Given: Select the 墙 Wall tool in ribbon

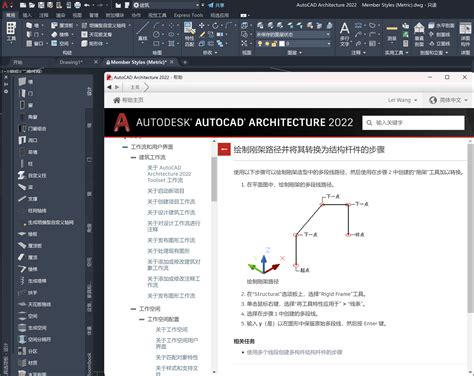Looking at the screenshot, I should click(x=32, y=25).
